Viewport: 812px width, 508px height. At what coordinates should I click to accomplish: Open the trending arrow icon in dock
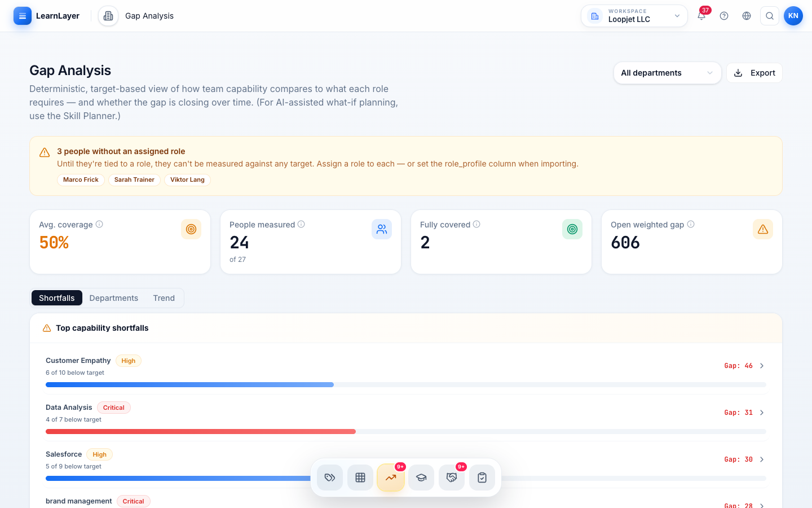(391, 478)
